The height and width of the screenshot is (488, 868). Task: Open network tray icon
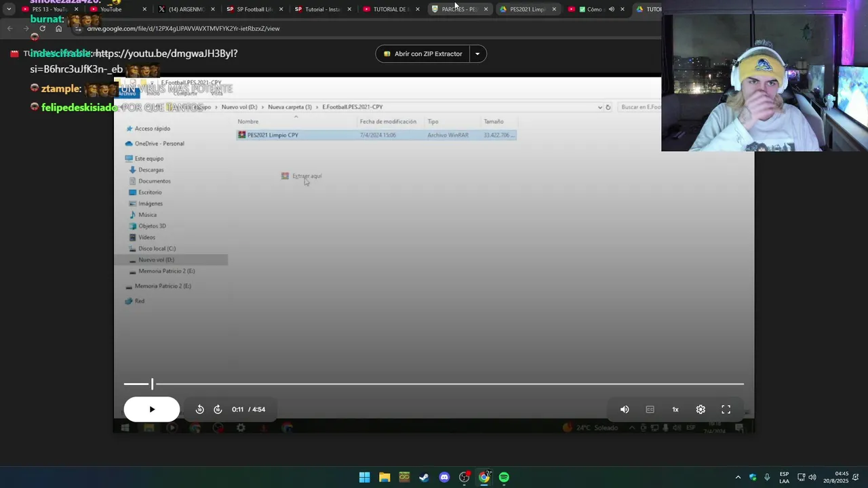pyautogui.click(x=801, y=477)
